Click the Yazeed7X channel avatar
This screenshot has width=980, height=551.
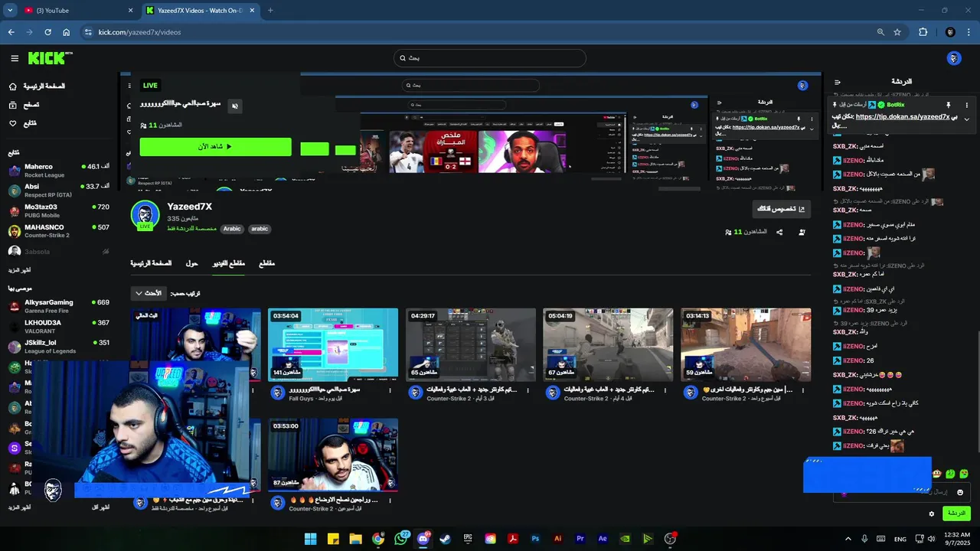pos(145,215)
